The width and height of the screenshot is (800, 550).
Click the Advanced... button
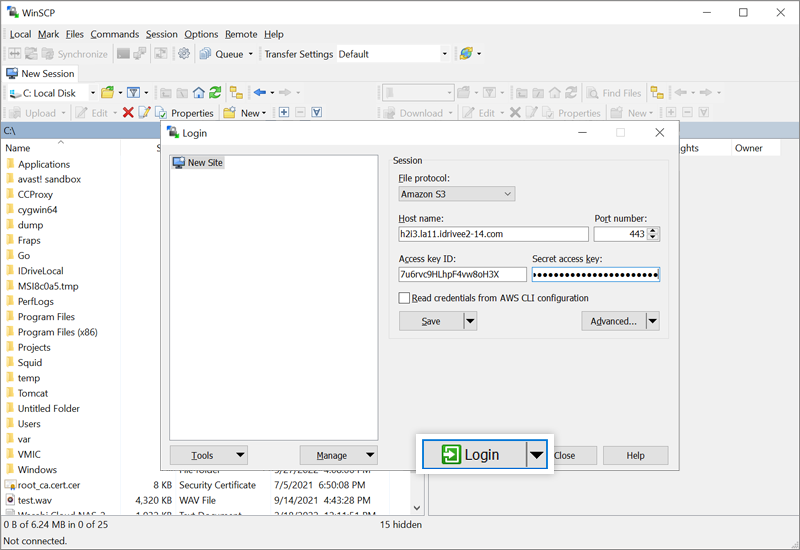[x=613, y=321]
